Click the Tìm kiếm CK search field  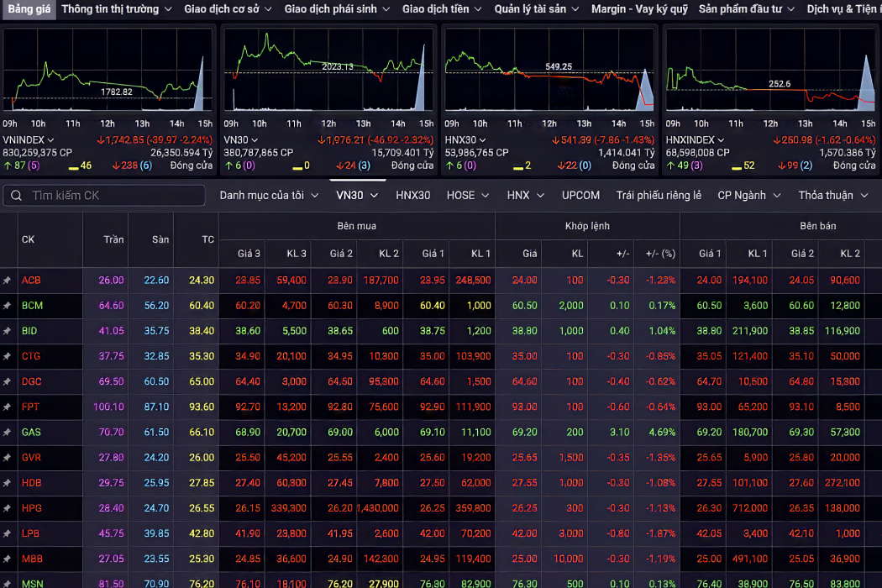click(113, 196)
